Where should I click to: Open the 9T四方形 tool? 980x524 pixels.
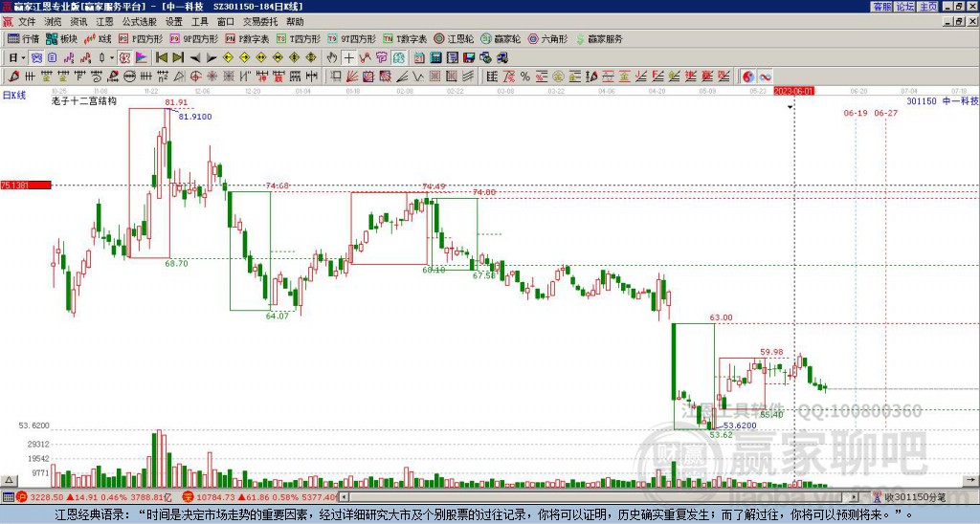pyautogui.click(x=352, y=38)
